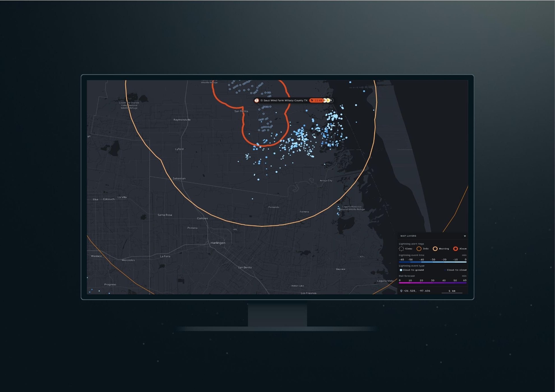Click the Info alert ring legend icon
555x392 pixels.
pyautogui.click(x=419, y=249)
